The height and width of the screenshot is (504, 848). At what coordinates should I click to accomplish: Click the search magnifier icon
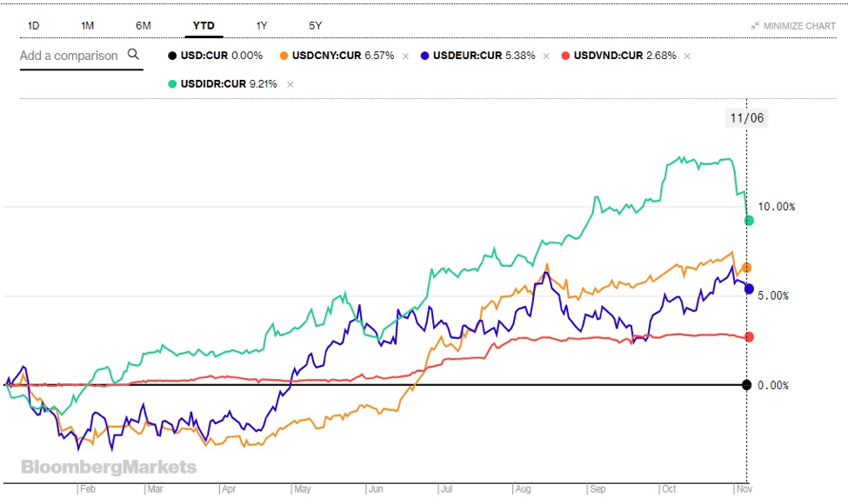click(133, 55)
